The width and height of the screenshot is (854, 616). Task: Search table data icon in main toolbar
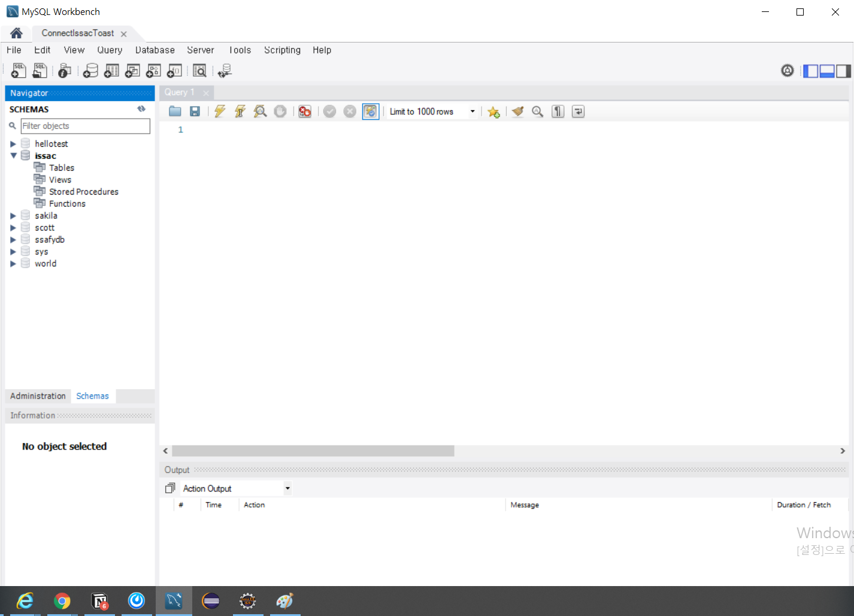coord(200,71)
